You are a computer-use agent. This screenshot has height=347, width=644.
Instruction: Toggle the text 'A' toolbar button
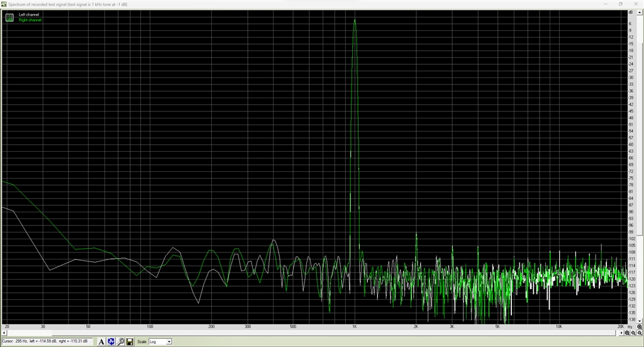[101, 342]
